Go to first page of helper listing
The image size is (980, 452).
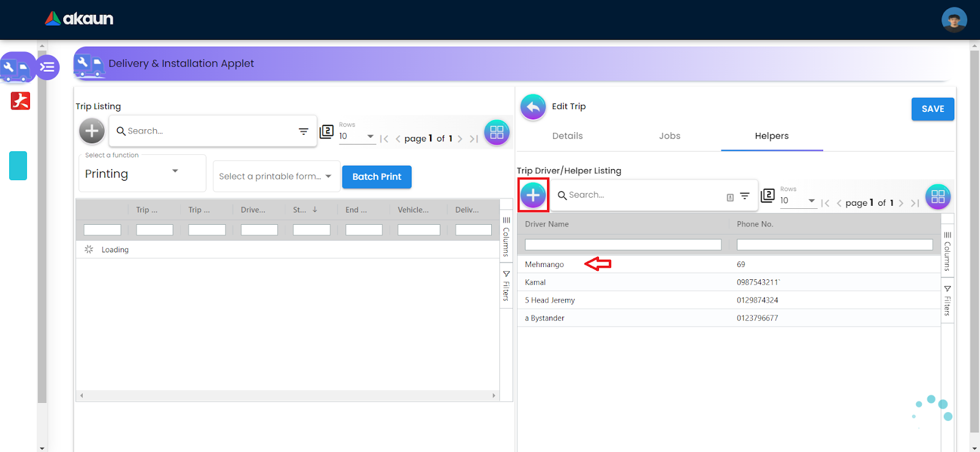coord(826,203)
